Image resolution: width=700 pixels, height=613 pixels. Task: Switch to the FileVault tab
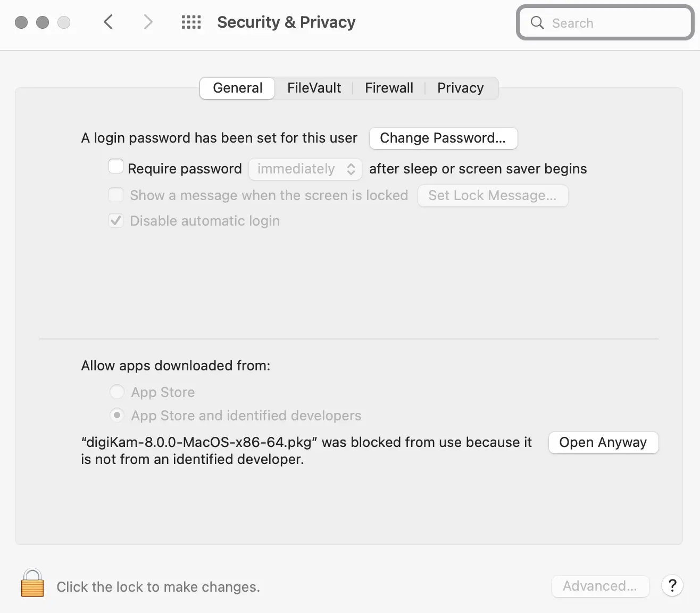314,88
